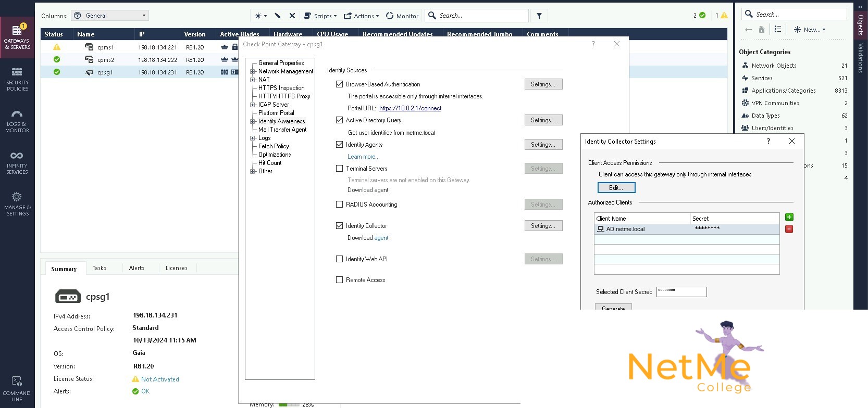This screenshot has width=868, height=408.
Task: Expand the Logs tree node
Action: 253,138
